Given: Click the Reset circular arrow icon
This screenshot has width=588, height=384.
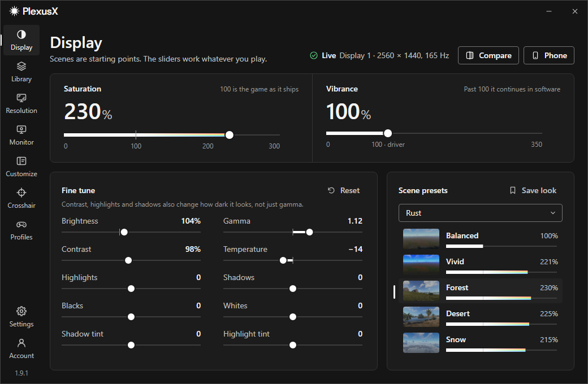Looking at the screenshot, I should 331,190.
